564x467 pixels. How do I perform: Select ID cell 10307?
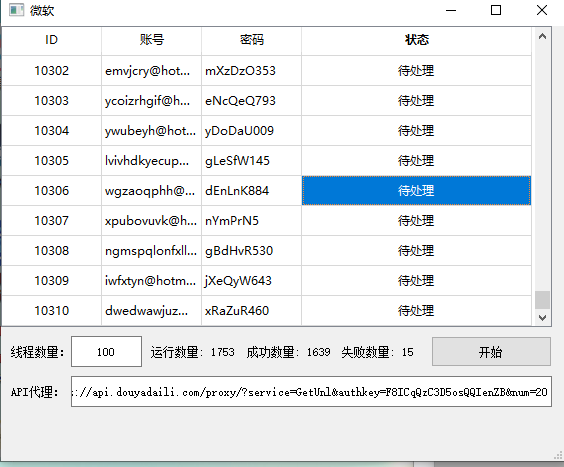pos(51,221)
